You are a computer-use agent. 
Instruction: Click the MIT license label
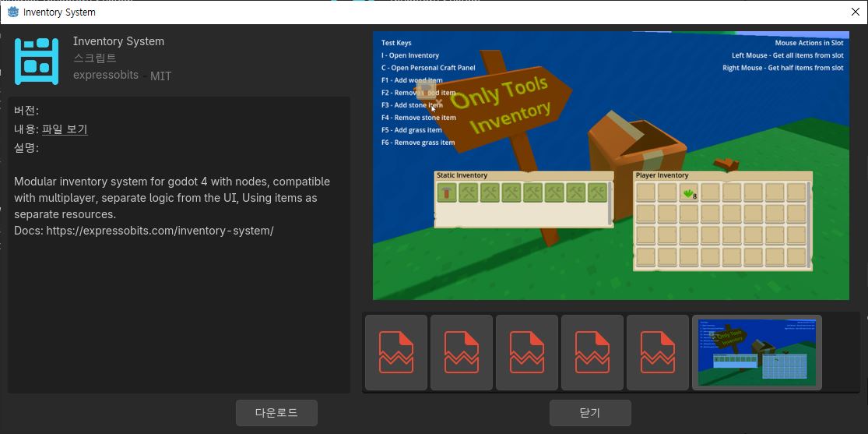click(160, 76)
